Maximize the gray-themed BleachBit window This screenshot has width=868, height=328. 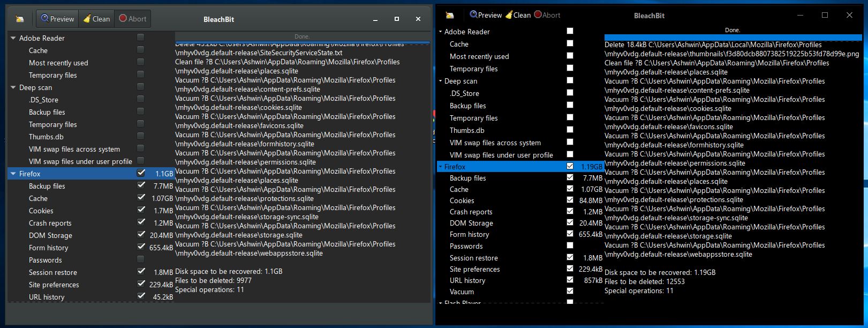(x=396, y=19)
